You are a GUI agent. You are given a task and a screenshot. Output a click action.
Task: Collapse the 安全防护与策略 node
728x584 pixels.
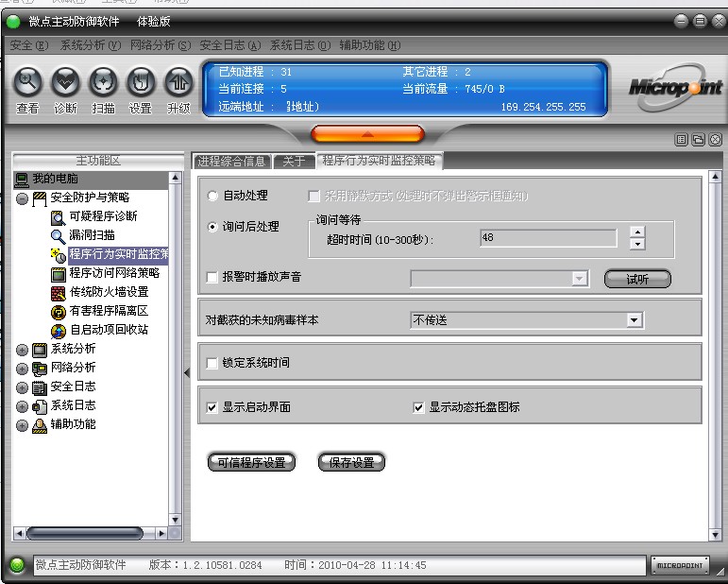click(x=22, y=198)
